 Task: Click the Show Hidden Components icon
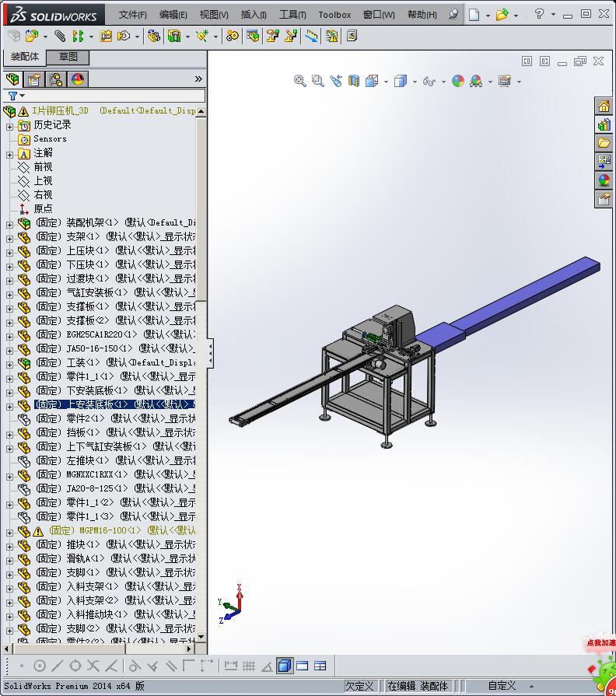click(x=153, y=36)
